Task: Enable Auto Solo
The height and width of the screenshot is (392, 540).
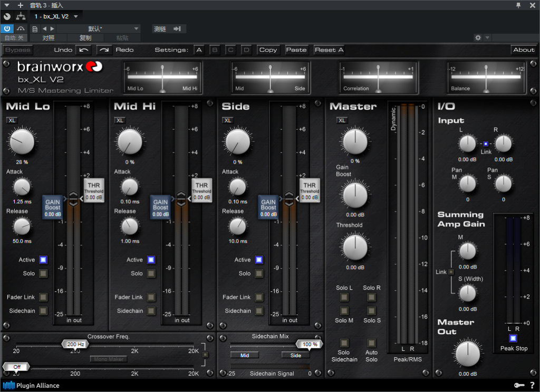Action: pos(371,343)
